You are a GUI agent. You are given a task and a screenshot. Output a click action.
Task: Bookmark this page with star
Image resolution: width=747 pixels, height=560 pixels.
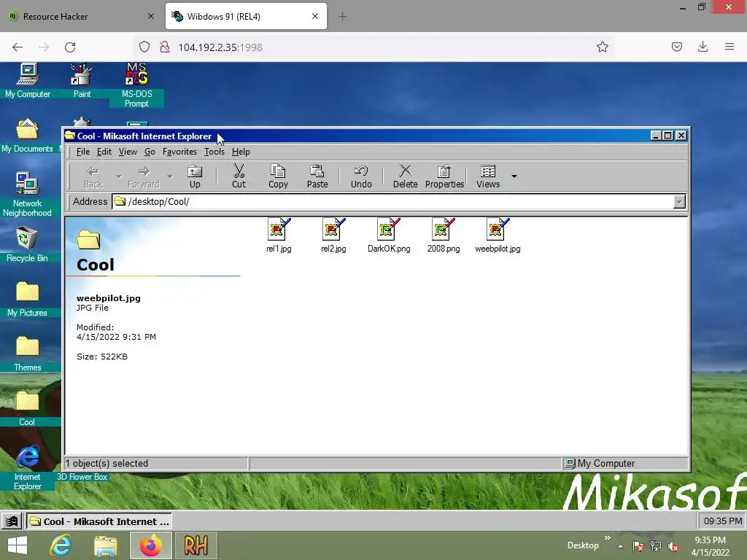pyautogui.click(x=602, y=47)
